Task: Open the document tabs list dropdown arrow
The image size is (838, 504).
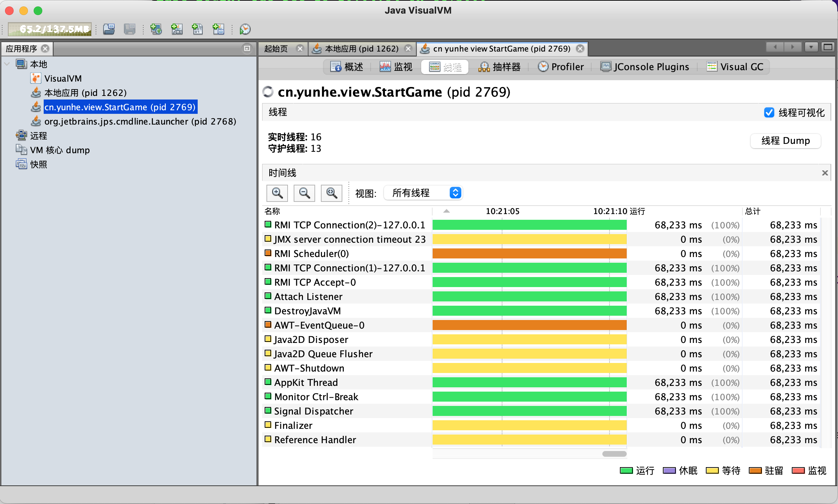Action: coord(811,47)
